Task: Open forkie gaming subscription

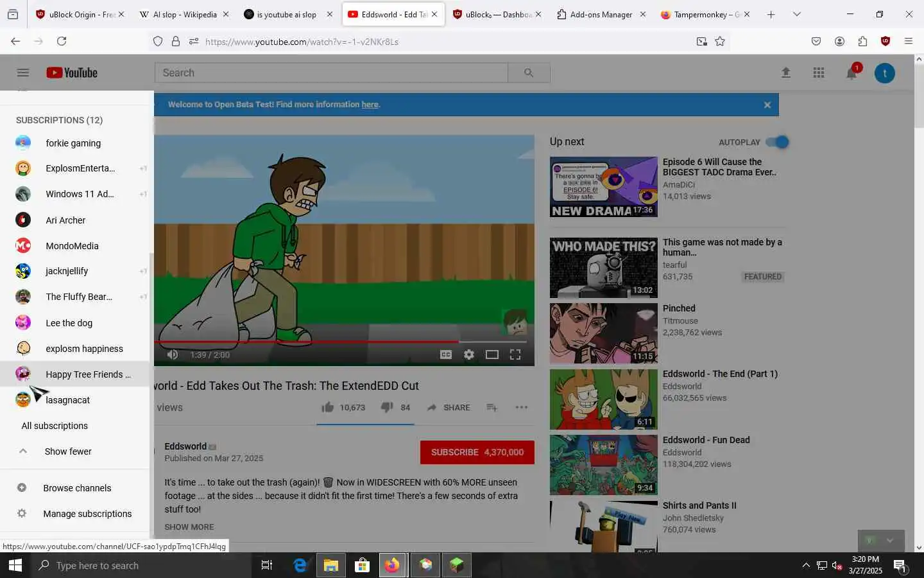Action: (x=74, y=143)
